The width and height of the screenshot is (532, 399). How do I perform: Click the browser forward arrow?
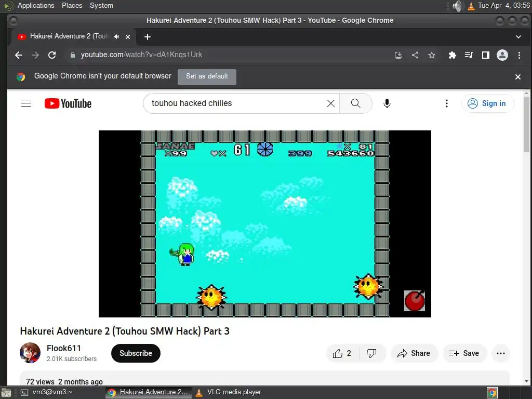35,55
